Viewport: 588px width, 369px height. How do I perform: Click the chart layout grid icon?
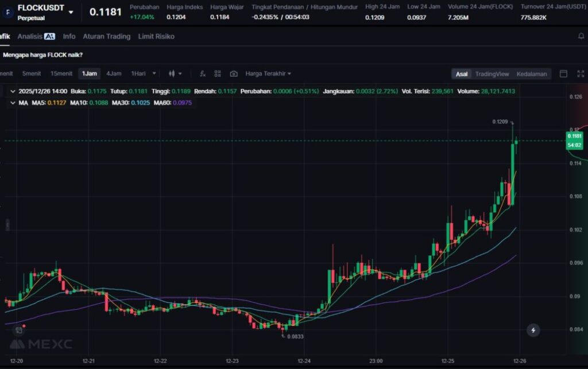pyautogui.click(x=218, y=74)
